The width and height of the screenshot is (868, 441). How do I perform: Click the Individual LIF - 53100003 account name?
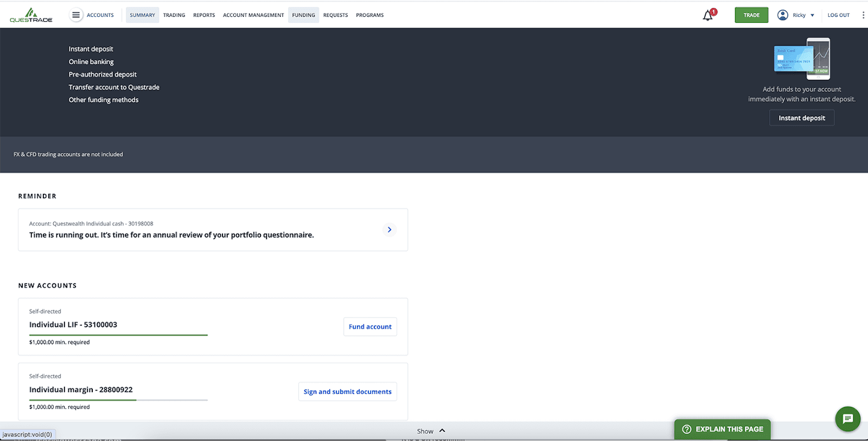pos(73,325)
